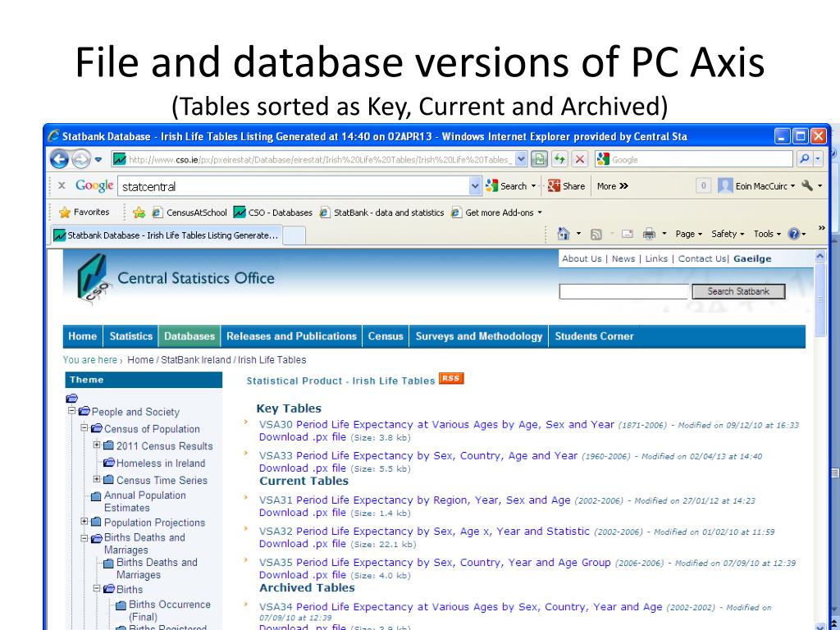Click the RSS feeds icon
This screenshot has width=840, height=630.
(x=596, y=234)
